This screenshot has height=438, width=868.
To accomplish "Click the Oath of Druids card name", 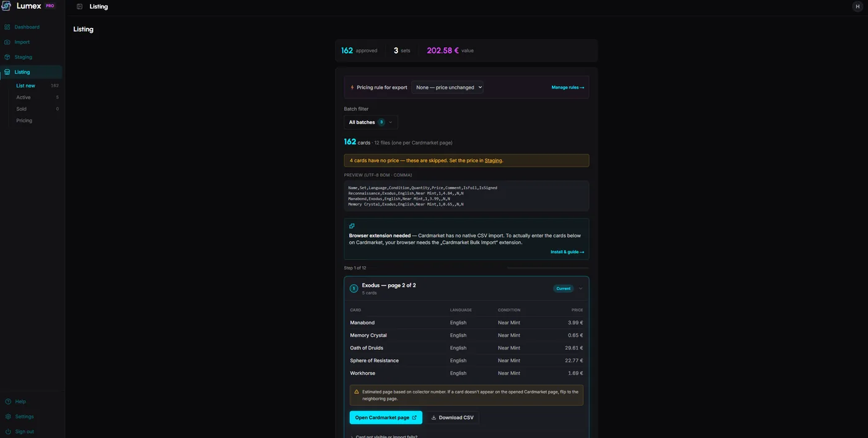I will (366, 348).
